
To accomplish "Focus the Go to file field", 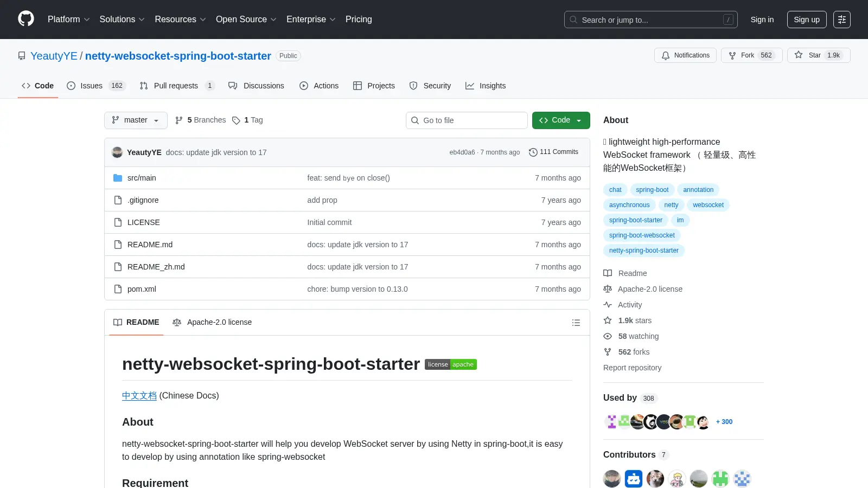I will [467, 120].
